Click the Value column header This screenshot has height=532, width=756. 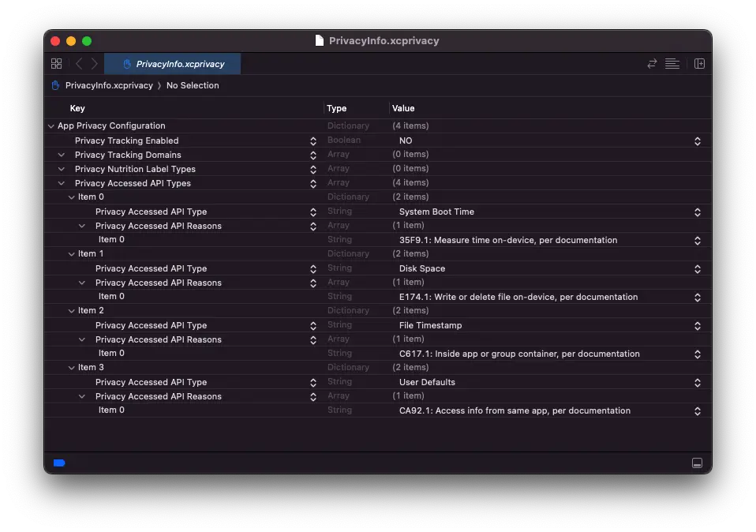tap(403, 108)
